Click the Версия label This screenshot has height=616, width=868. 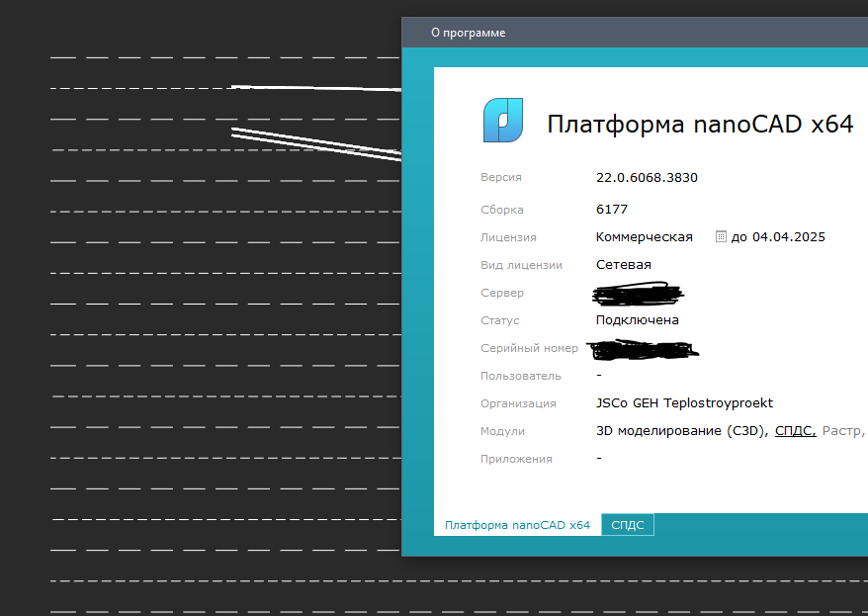click(x=501, y=177)
